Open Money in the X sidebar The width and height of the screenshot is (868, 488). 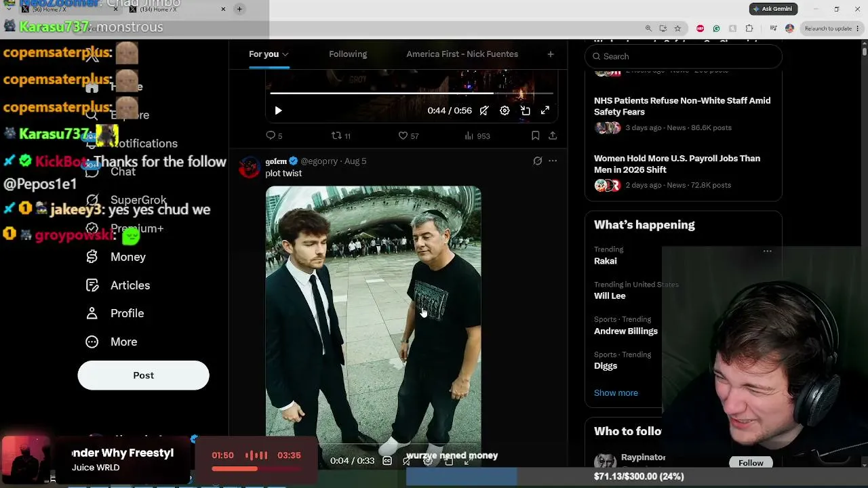tap(117, 257)
